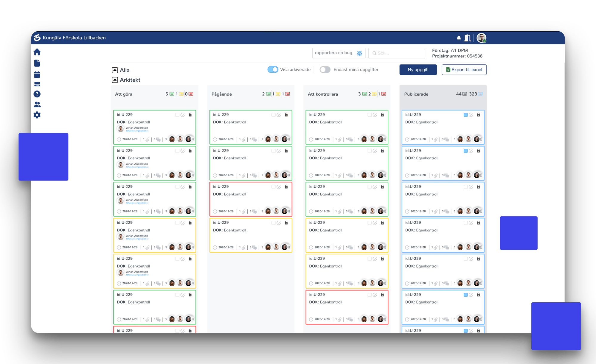Click paperclip attachment on red-bordered Pågående card

tap(243, 211)
